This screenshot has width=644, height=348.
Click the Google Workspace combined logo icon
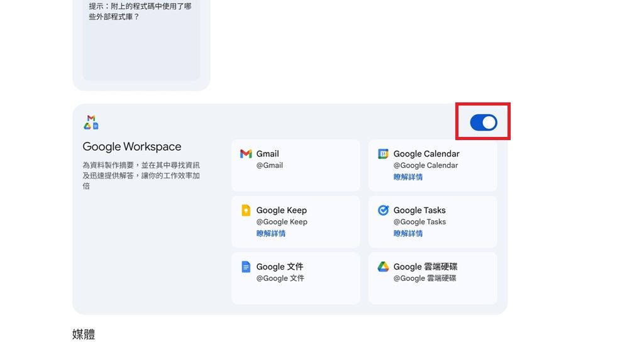click(x=91, y=122)
